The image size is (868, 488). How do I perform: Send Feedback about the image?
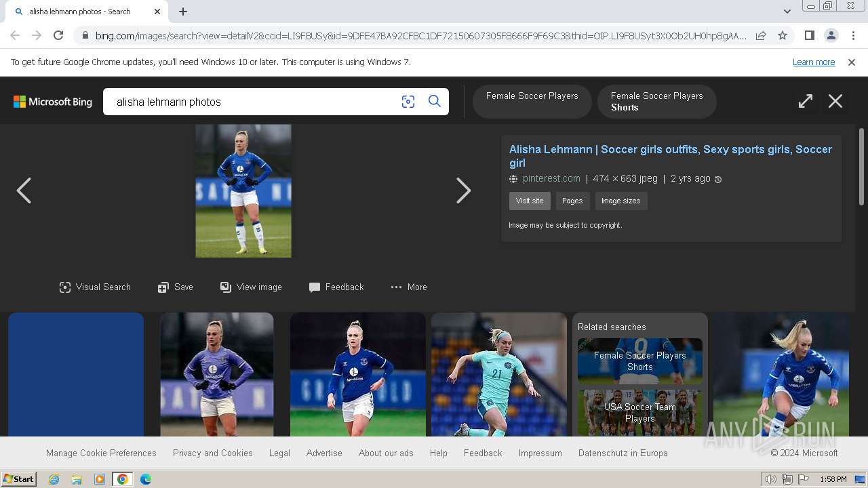(336, 287)
